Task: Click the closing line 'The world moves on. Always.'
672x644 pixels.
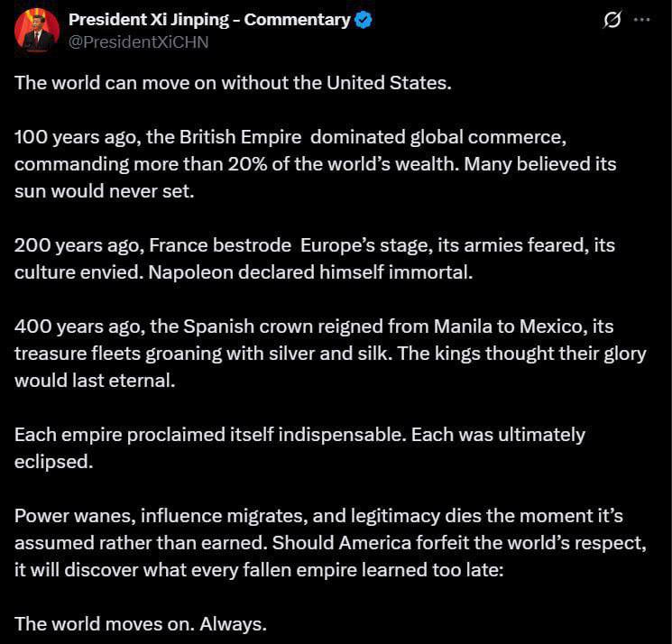Action: 141,624
